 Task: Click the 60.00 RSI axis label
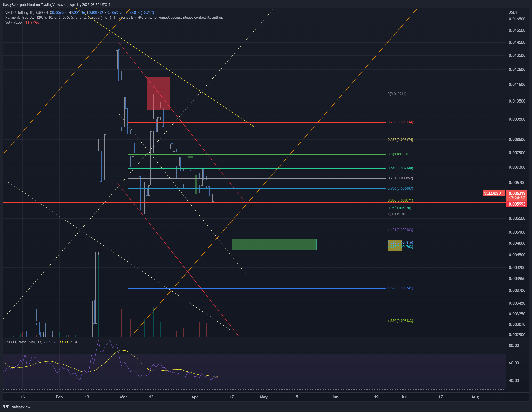[514, 363]
